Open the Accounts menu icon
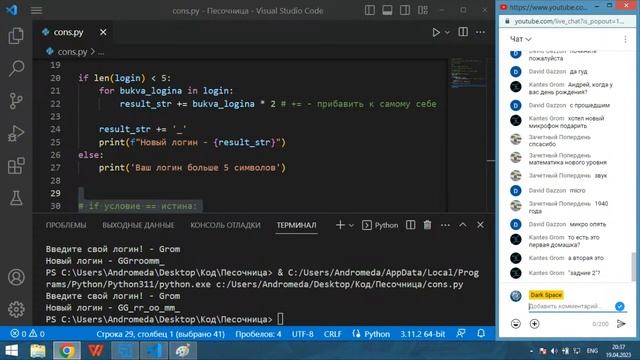 pyautogui.click(x=16, y=277)
